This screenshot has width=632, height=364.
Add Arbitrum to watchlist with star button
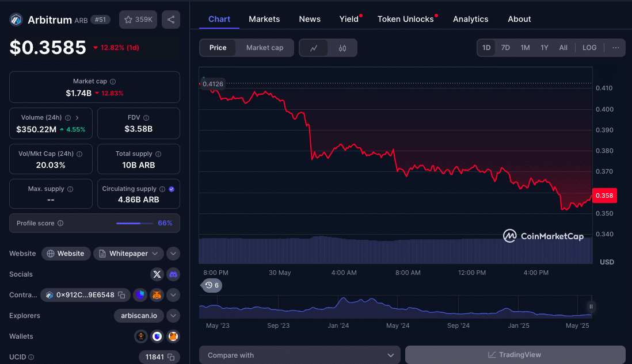pos(138,20)
